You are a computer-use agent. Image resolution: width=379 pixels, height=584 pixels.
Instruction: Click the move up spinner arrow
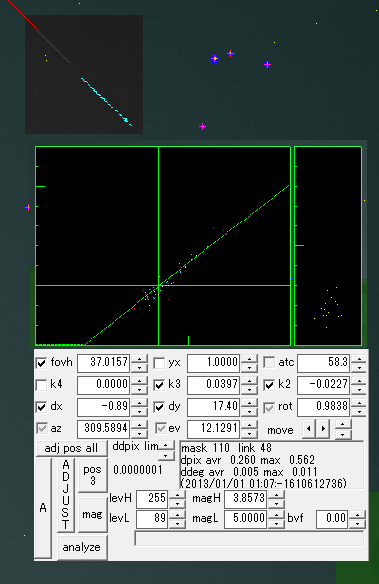[x=343, y=424]
